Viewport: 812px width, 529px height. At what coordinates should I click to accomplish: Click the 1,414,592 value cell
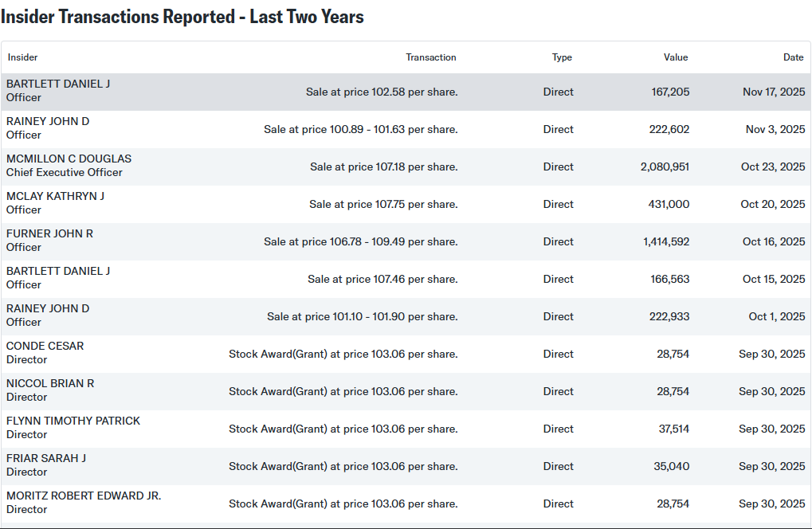click(x=666, y=241)
